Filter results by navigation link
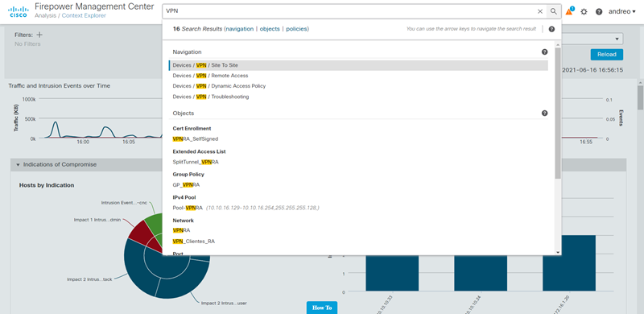This screenshot has height=314, width=644. click(240, 29)
